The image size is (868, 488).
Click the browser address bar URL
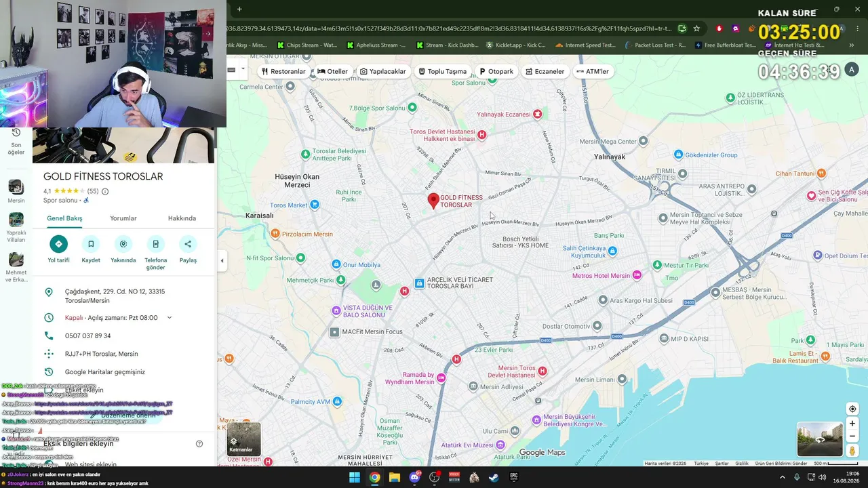(449, 28)
